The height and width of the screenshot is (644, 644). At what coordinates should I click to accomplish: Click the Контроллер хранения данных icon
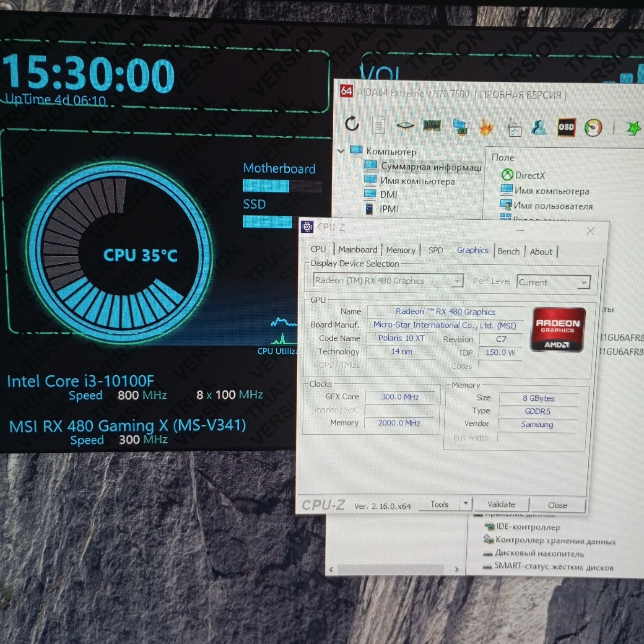click(x=488, y=539)
